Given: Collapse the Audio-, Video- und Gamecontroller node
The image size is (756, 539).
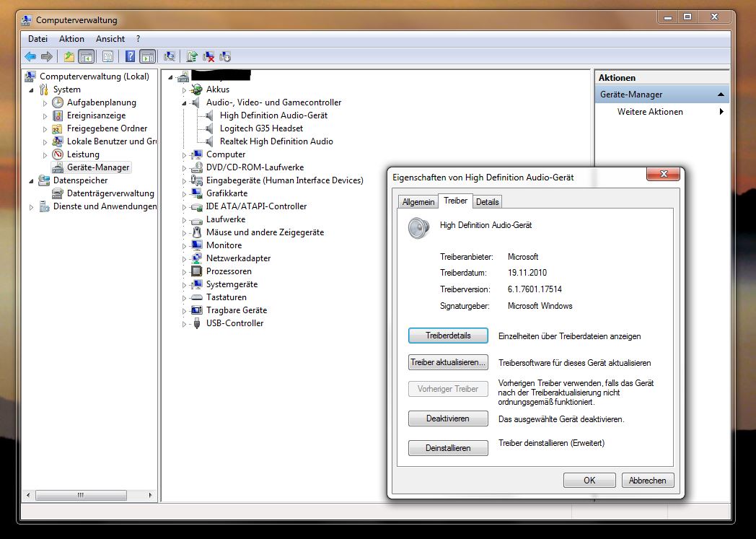Looking at the screenshot, I should [x=184, y=102].
